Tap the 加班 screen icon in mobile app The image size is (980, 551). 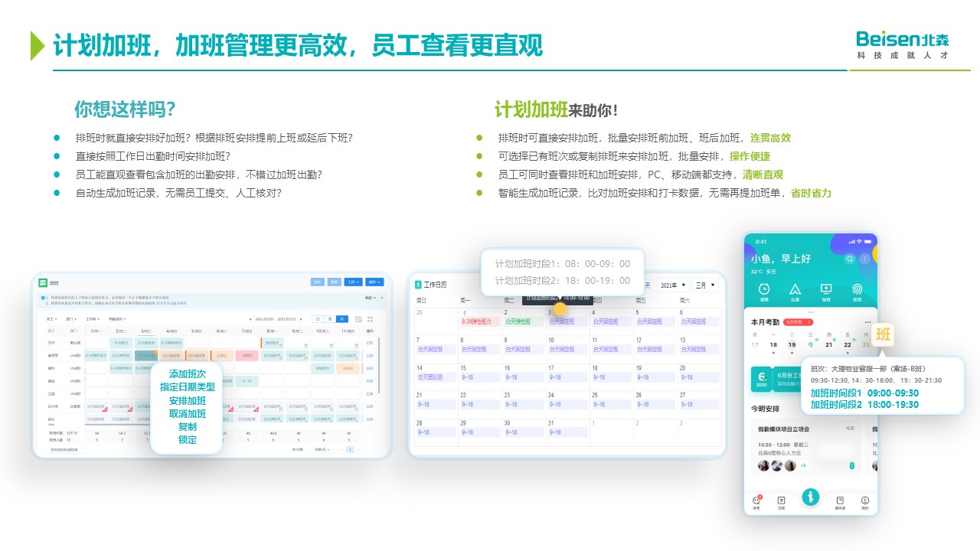point(826,289)
